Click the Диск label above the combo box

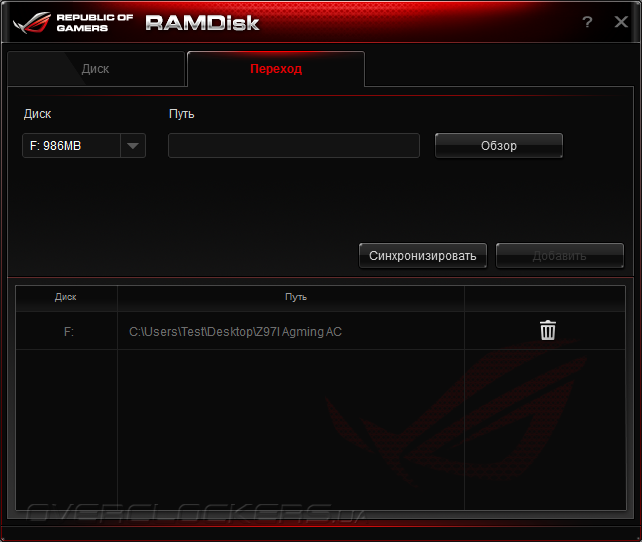(37, 114)
